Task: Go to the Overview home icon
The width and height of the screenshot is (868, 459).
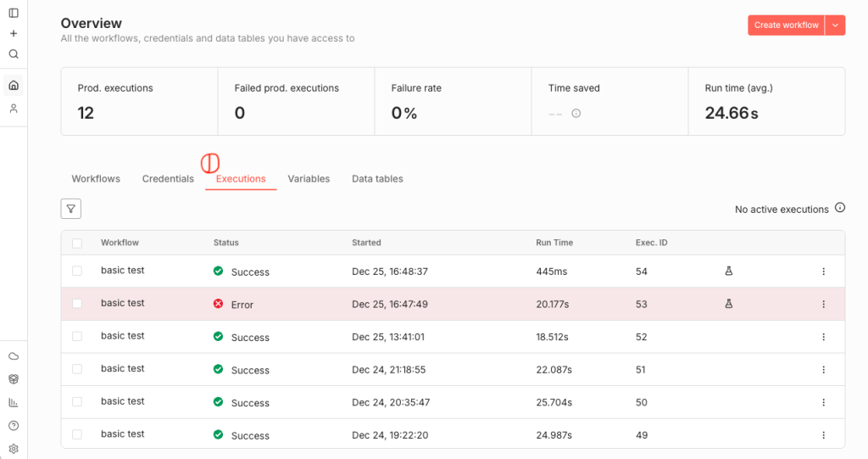Action: (x=14, y=85)
